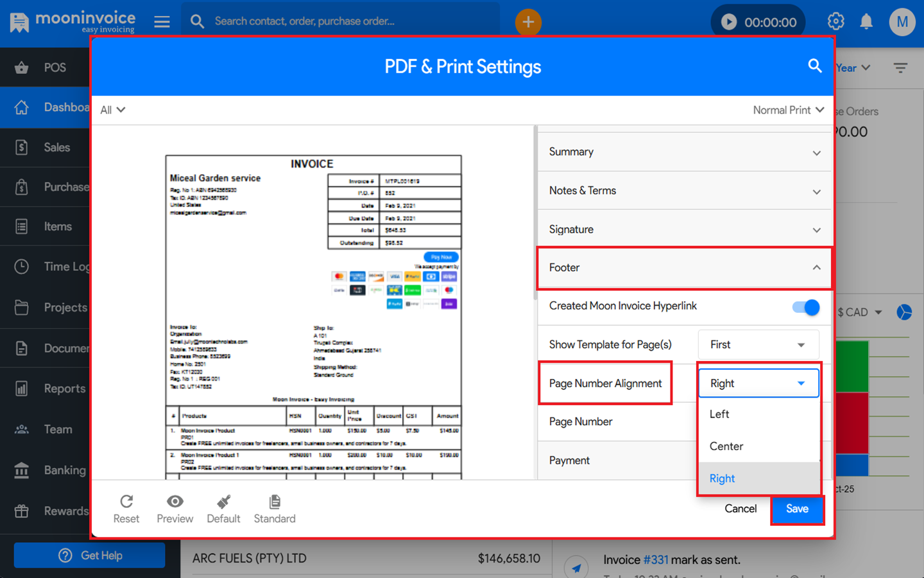924x578 pixels.
Task: Toggle Created Moon Invoice Hyperlink switch
Action: [806, 307]
